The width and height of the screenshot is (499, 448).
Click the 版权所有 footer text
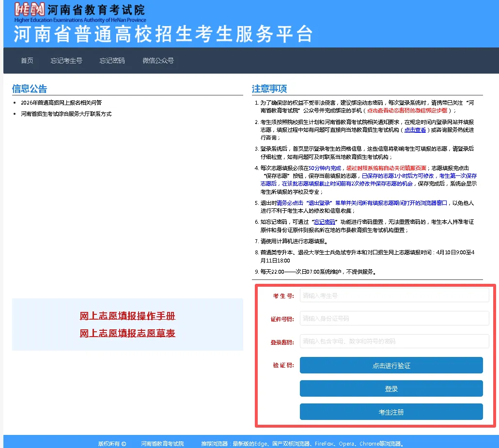[112, 444]
